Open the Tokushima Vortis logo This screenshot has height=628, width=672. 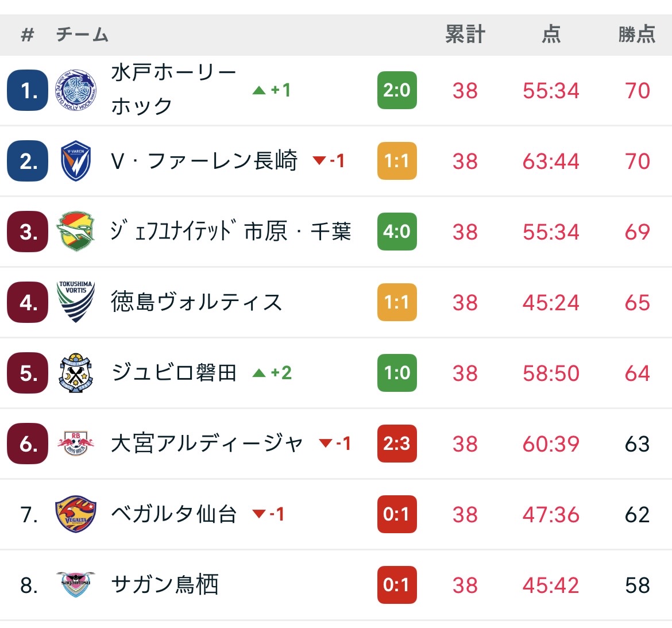pos(76,302)
